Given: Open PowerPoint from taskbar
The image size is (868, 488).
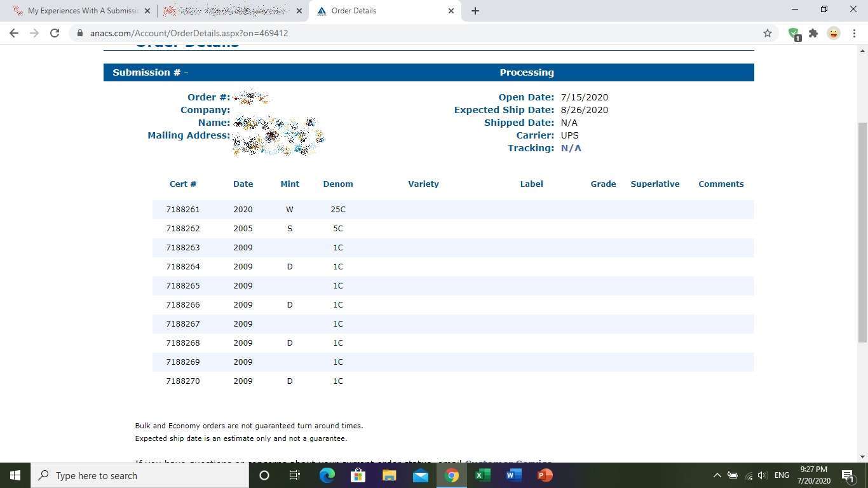Looking at the screenshot, I should pos(545,475).
